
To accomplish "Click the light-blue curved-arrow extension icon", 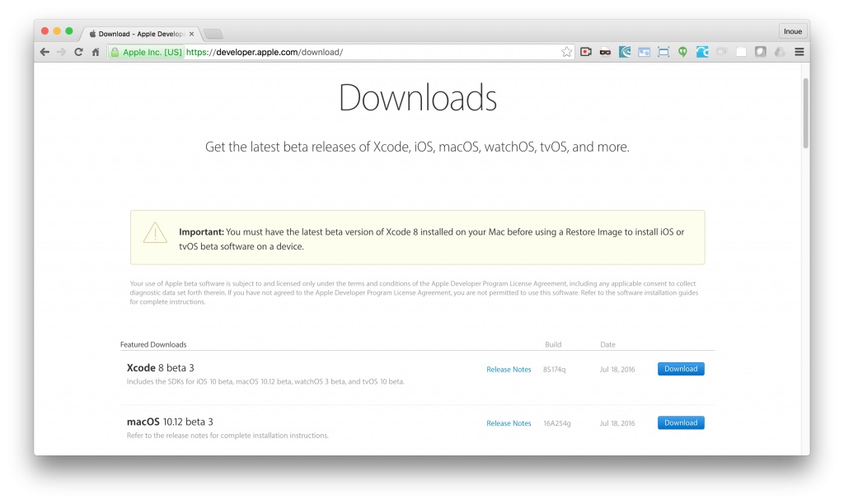I will pos(702,52).
